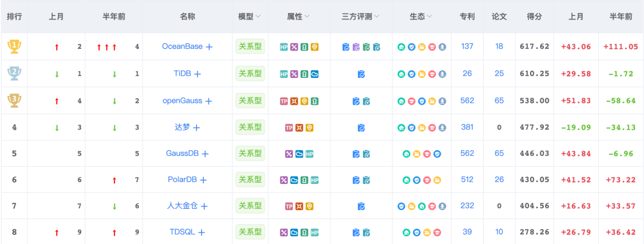Select the 关系型 tag in the PolarDB row
This screenshot has height=244, width=644.
250,179
